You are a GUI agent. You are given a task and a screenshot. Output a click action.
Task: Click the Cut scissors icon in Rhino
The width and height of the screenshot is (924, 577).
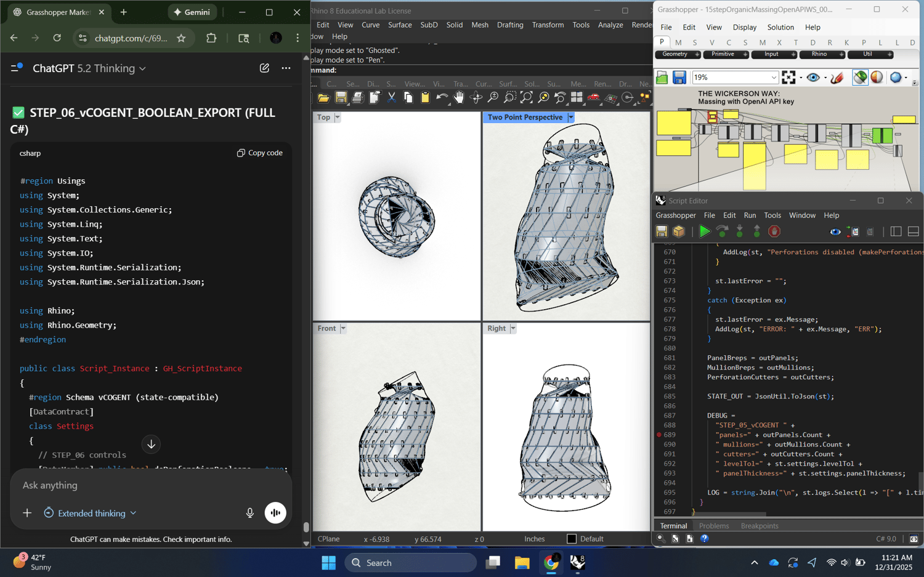pyautogui.click(x=391, y=98)
